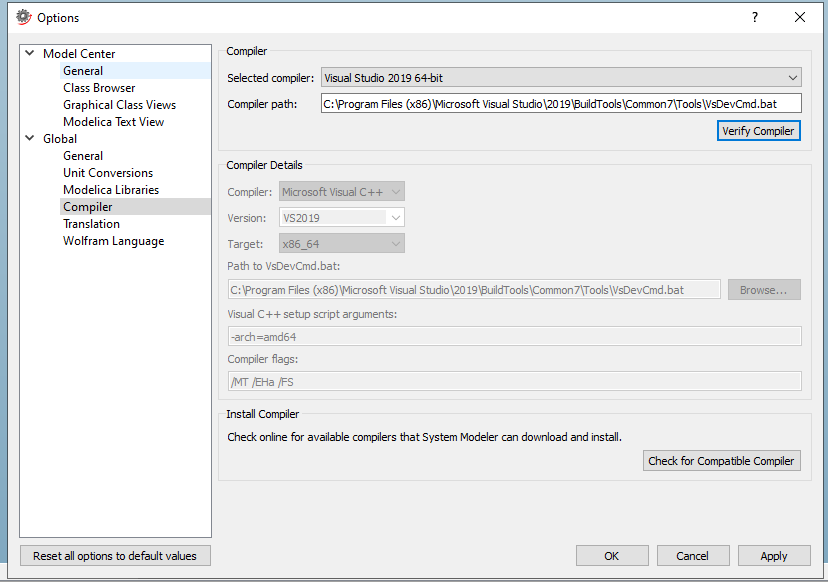The width and height of the screenshot is (828, 582).
Task: Select General under Model Center
Action: 83,71
